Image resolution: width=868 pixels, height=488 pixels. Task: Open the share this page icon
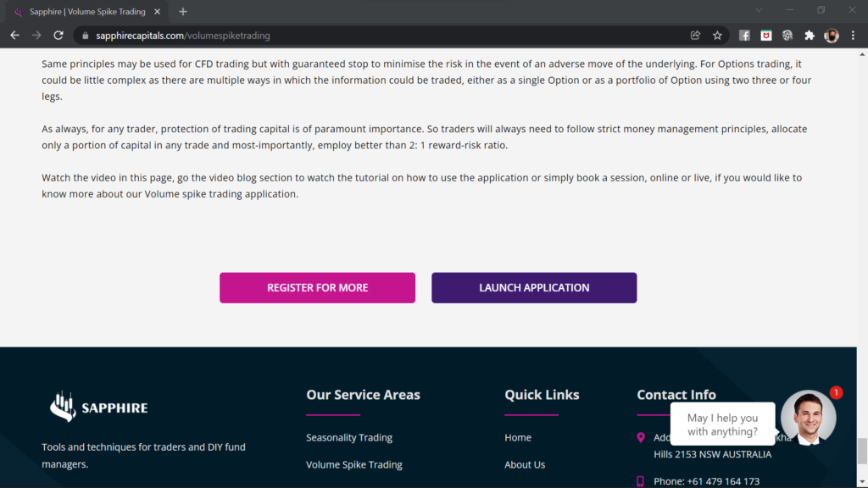tap(695, 36)
